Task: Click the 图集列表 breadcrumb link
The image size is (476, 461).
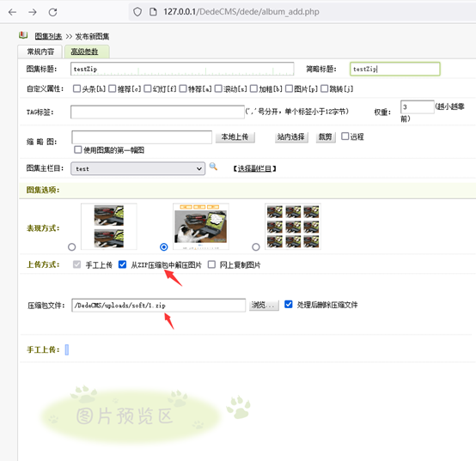Action: click(48, 37)
